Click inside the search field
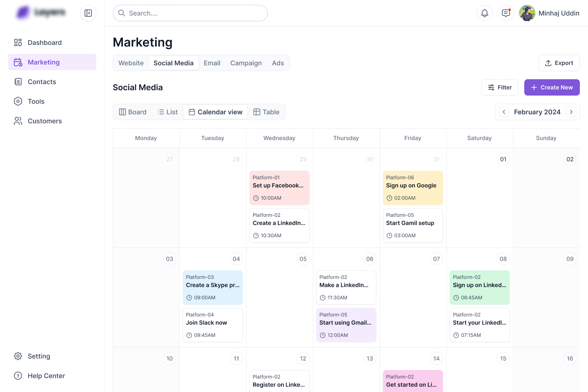The image size is (588, 392). click(190, 13)
